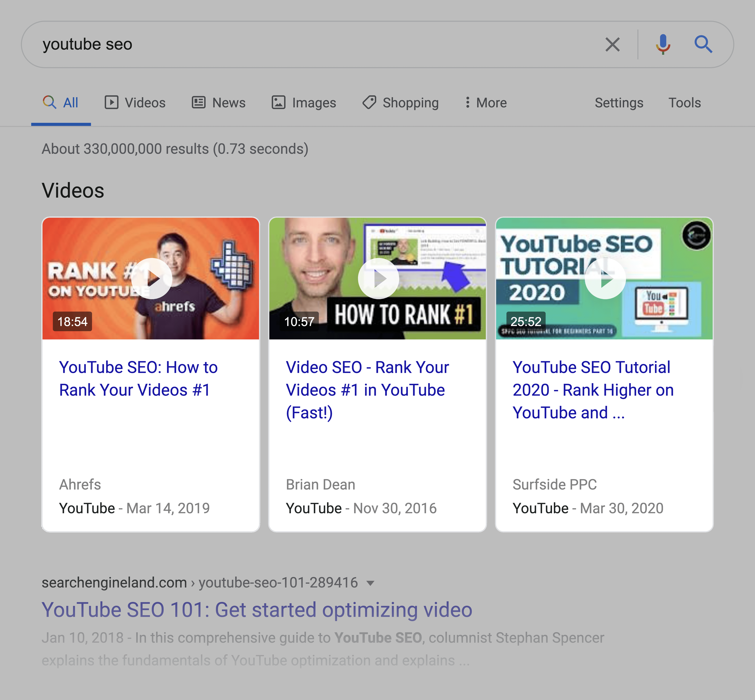Start voice search with the microphone icon
This screenshot has height=700, width=755.
pyautogui.click(x=663, y=44)
